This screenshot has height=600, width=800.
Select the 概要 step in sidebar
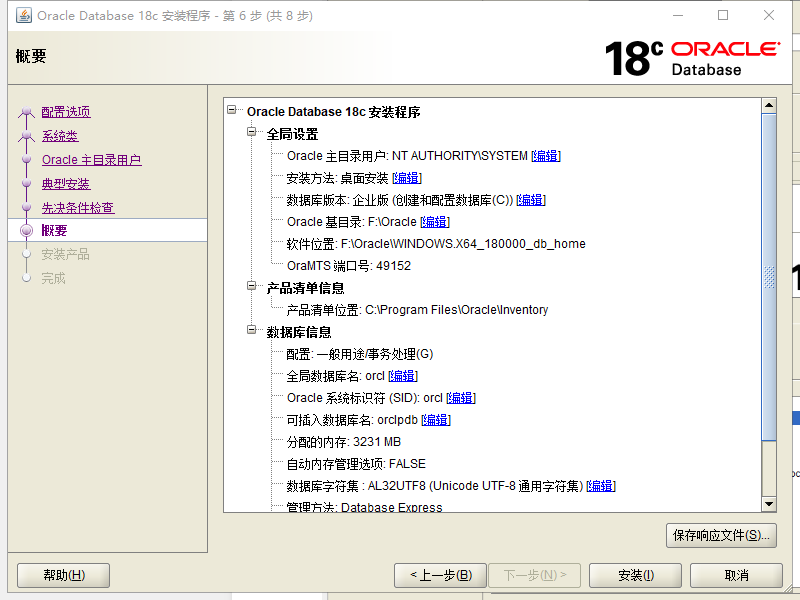pos(54,231)
